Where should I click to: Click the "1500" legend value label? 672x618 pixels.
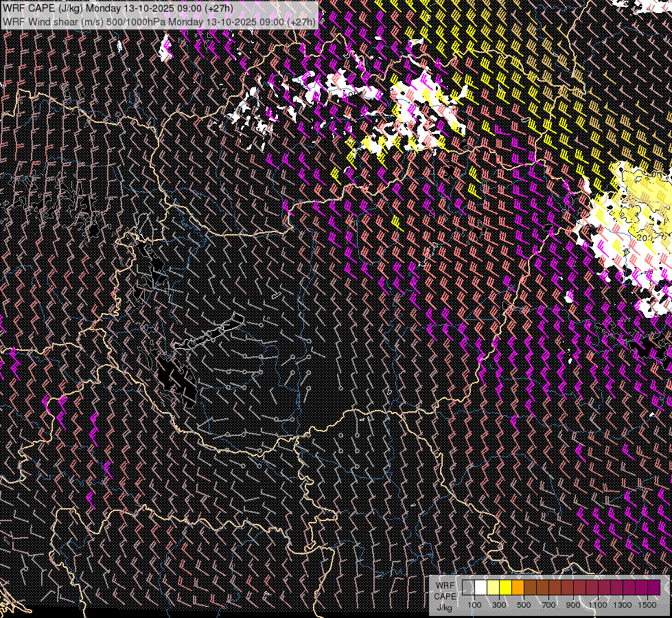[x=647, y=605]
